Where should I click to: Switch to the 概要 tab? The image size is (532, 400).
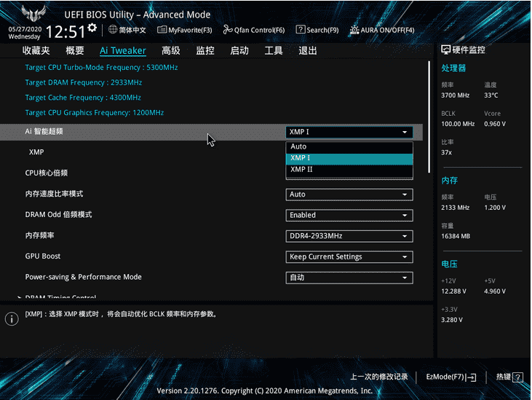[75, 50]
